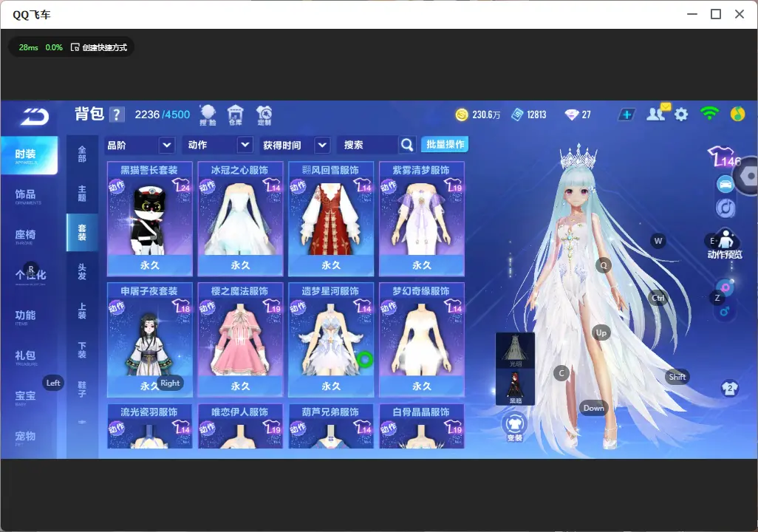Switch to the 时装 apparel tab
Screen dimensions: 758x532
point(29,155)
